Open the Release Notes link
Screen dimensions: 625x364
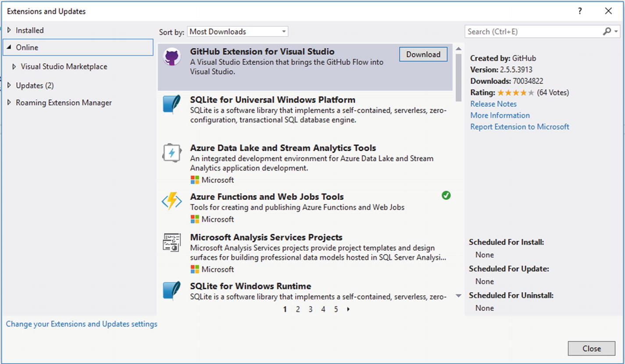493,104
